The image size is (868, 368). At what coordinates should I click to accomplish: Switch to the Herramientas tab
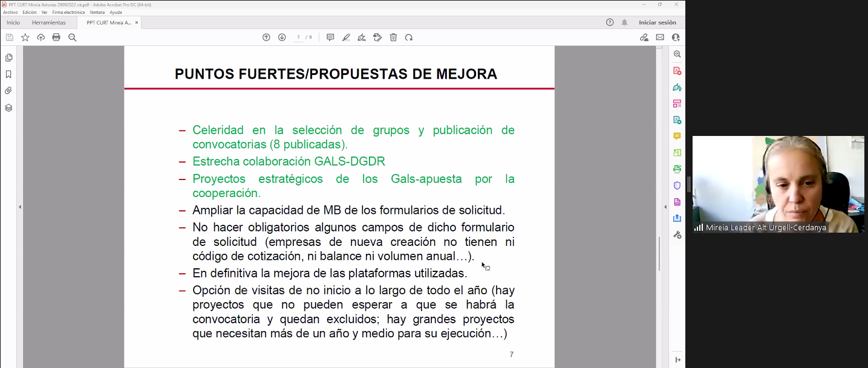(48, 23)
